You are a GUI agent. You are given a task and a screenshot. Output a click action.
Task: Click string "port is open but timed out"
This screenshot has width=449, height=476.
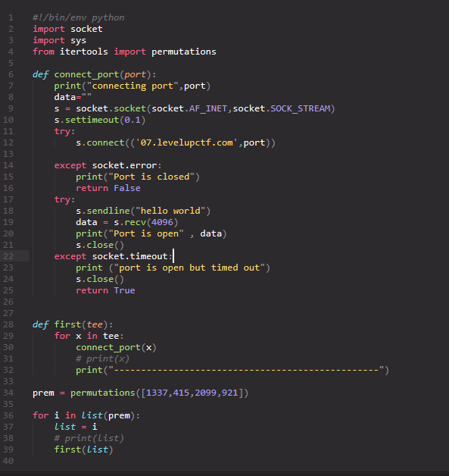[189, 268]
